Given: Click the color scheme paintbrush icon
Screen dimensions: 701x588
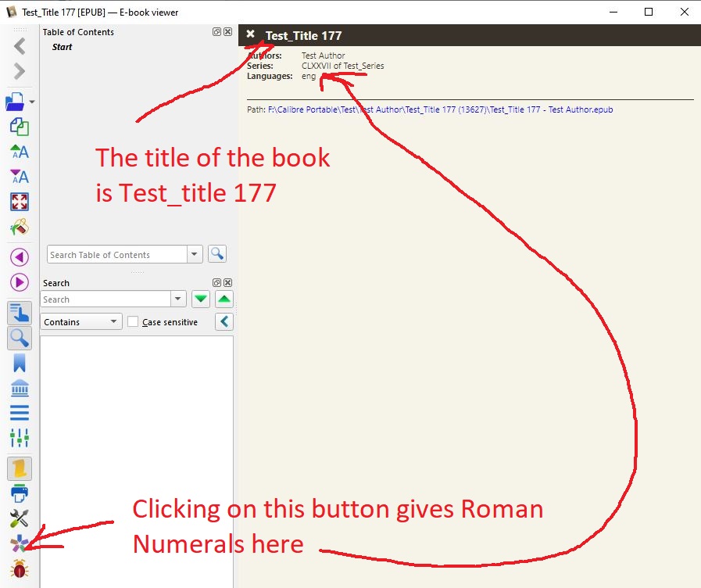Looking at the screenshot, I should click(20, 228).
